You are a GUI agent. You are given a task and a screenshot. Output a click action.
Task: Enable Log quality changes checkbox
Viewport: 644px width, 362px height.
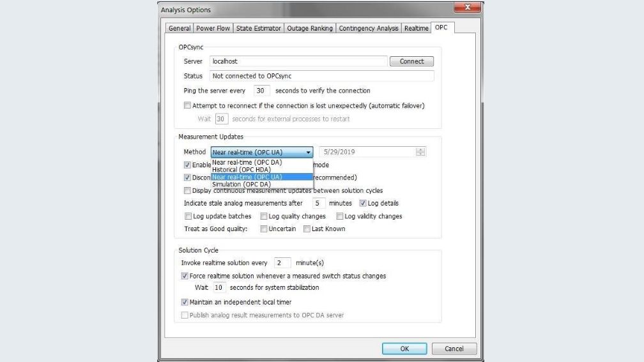coord(264,216)
